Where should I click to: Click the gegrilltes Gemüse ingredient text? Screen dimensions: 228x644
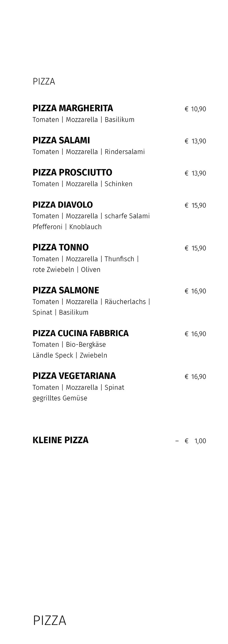pos(60,398)
